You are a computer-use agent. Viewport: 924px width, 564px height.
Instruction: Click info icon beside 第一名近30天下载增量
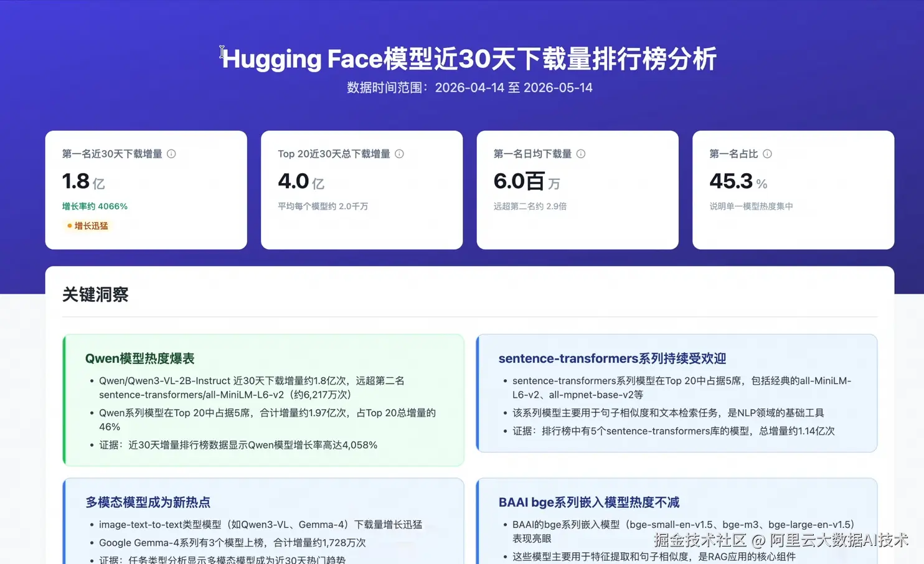point(171,154)
